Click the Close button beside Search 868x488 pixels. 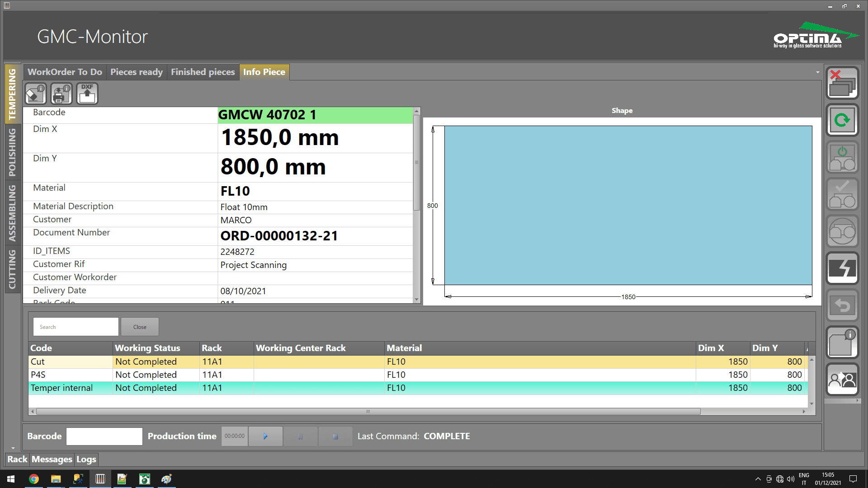140,327
